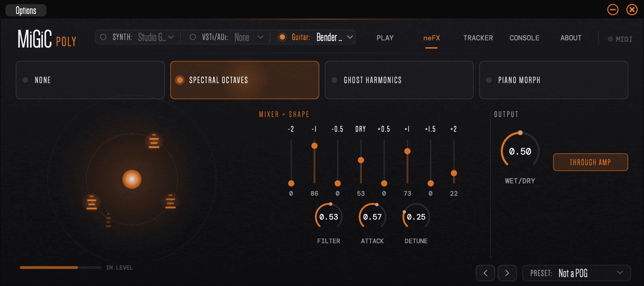This screenshot has width=644, height=286.
Task: Switch to the neFX tab
Action: click(431, 38)
